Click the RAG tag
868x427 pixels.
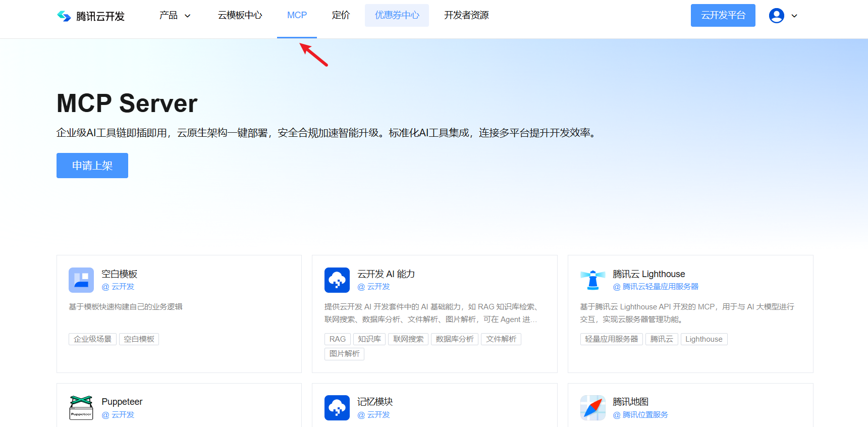point(338,339)
